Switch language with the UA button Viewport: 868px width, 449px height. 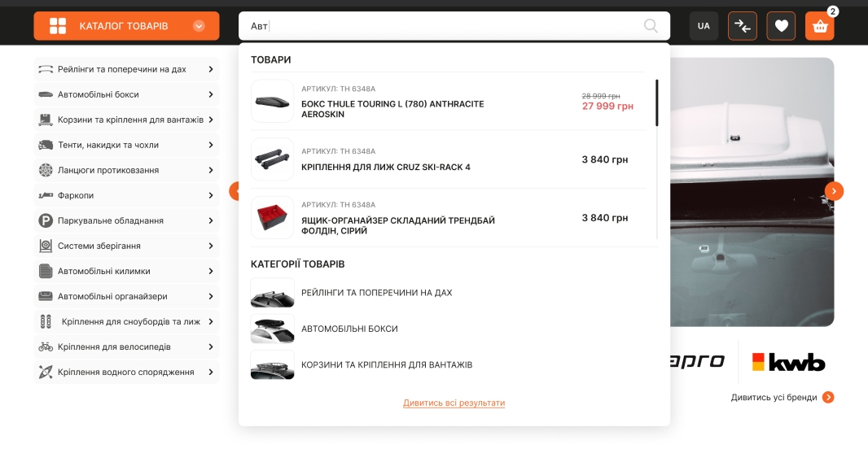(704, 26)
